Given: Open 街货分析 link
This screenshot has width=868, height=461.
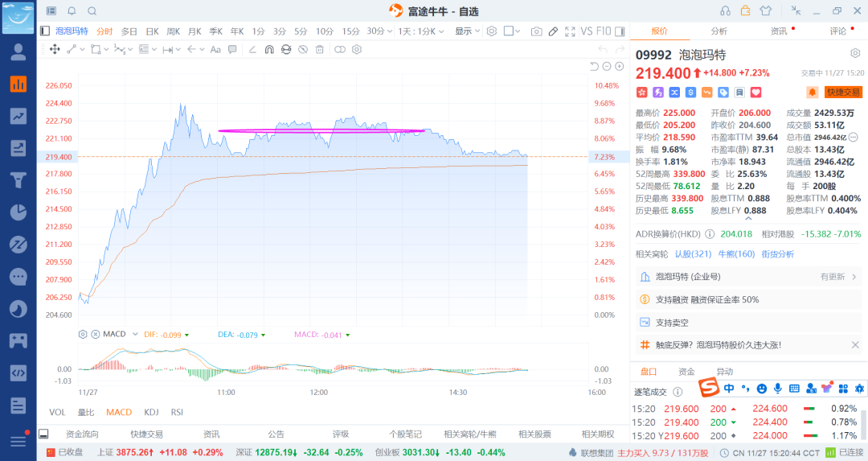Looking at the screenshot, I should (778, 253).
